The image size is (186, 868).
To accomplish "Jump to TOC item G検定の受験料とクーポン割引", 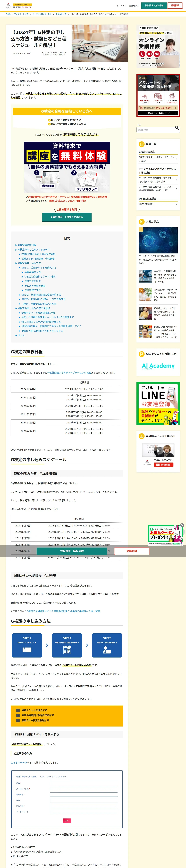I will [x=41, y=277].
